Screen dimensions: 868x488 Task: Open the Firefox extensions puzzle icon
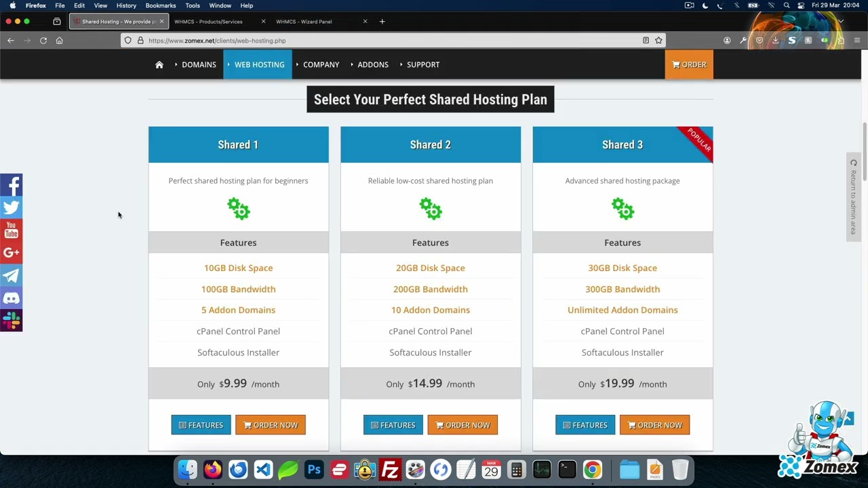coord(841,41)
